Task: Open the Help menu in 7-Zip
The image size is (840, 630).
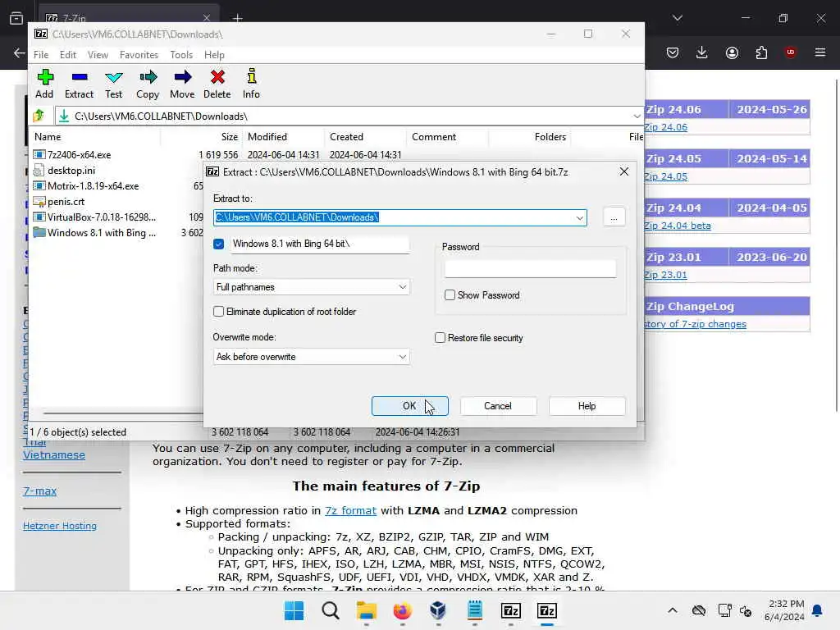Action: (214, 55)
